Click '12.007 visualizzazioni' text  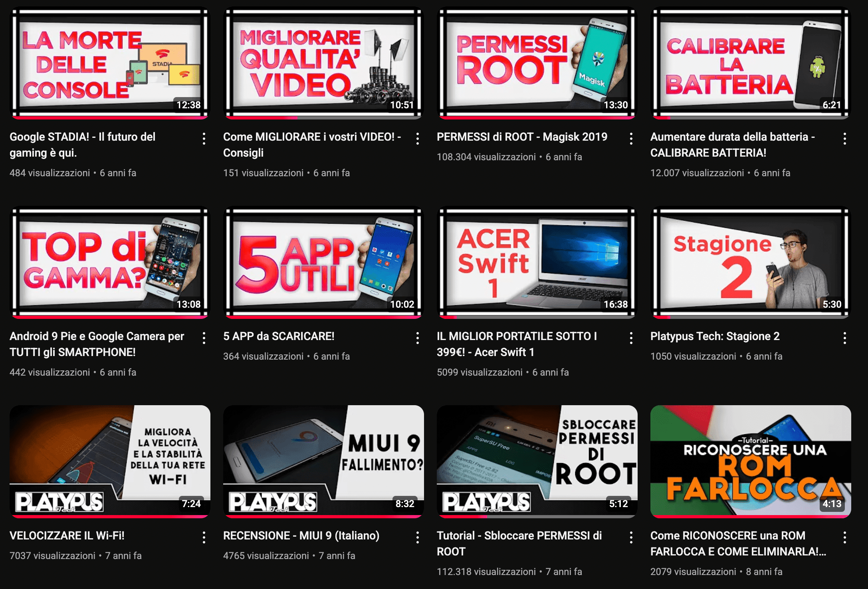pos(697,173)
